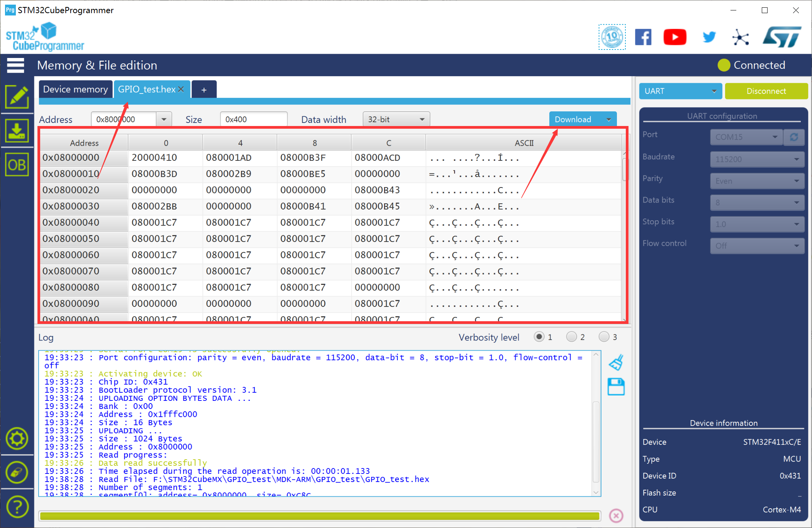Open the Option Bytes (OB) panel
The height and width of the screenshot is (528, 812).
click(17, 165)
